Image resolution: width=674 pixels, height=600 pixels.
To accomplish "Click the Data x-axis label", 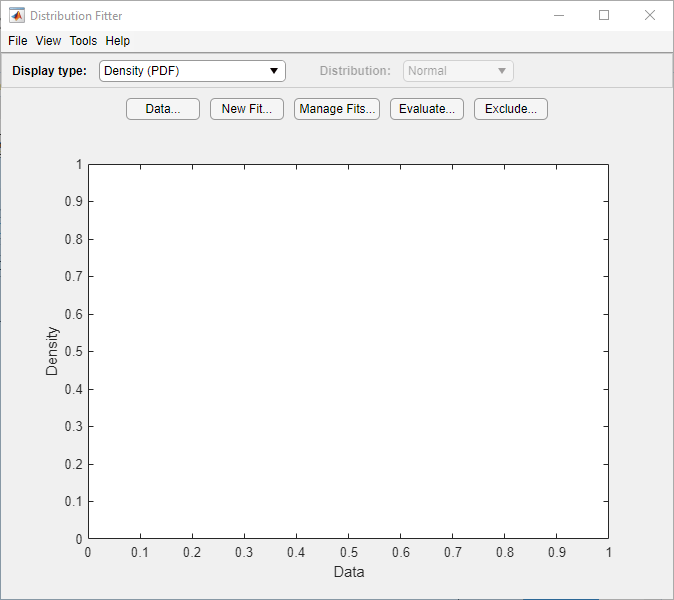I will pos(349,572).
